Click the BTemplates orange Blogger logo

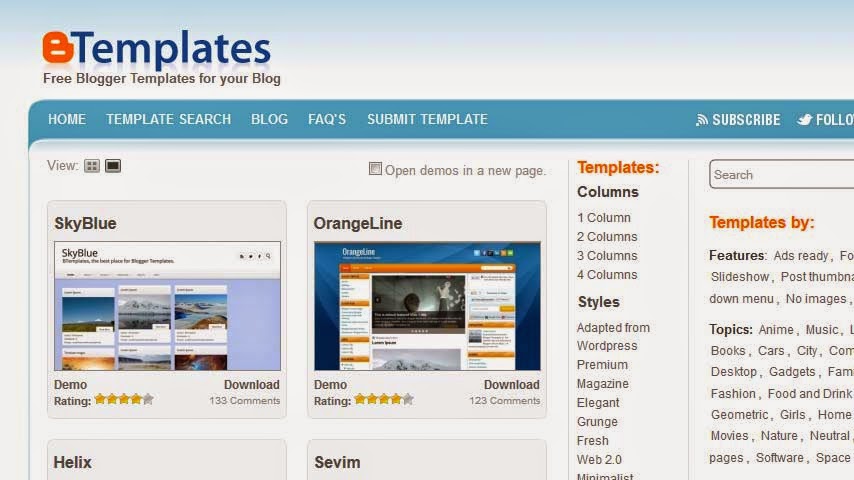[58, 47]
